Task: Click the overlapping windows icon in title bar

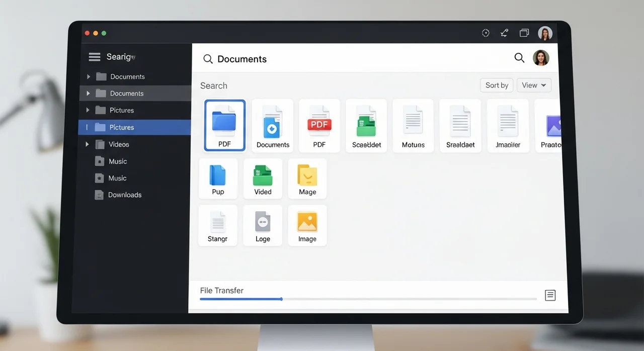Action: (x=524, y=33)
